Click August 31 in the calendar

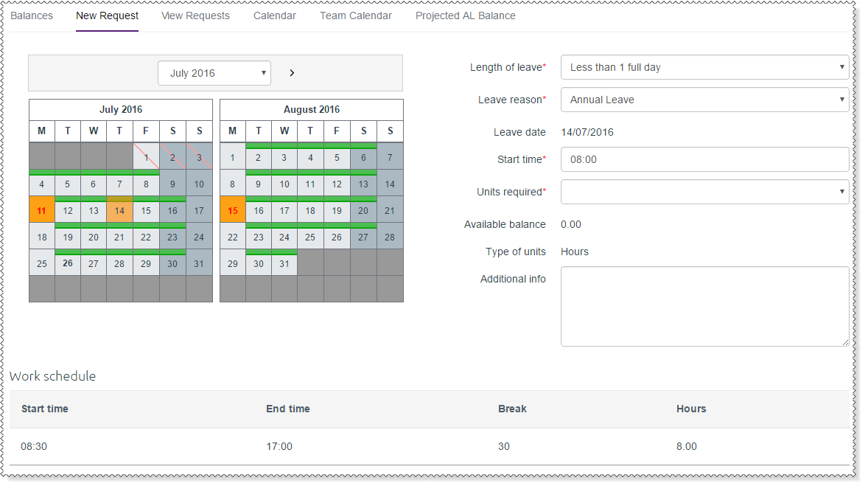(x=284, y=264)
